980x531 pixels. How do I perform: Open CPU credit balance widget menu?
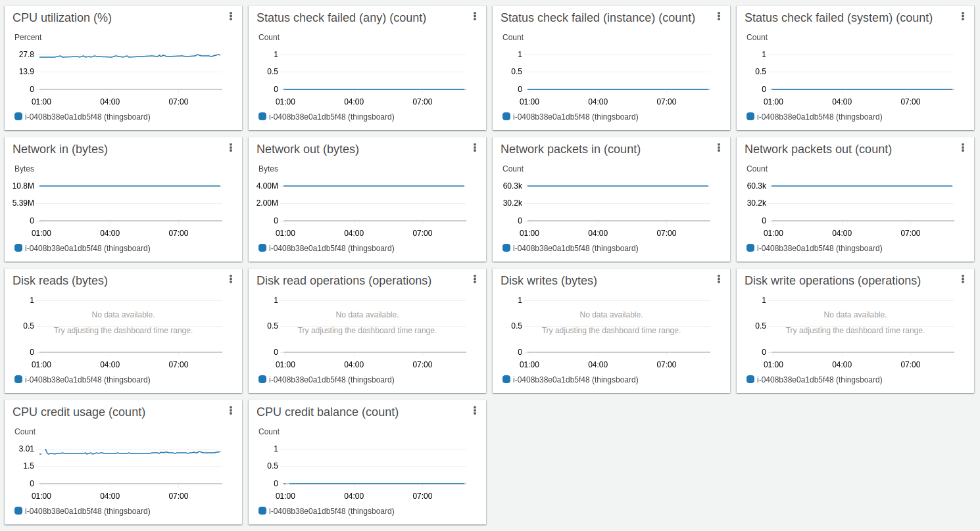click(475, 411)
